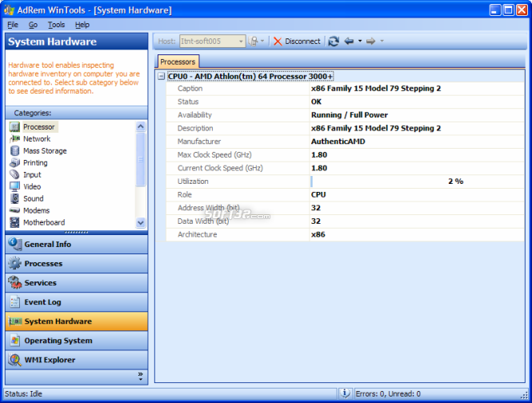Viewport: 532px width, 403px height.
Task: Open the Go menu
Action: (x=33, y=25)
